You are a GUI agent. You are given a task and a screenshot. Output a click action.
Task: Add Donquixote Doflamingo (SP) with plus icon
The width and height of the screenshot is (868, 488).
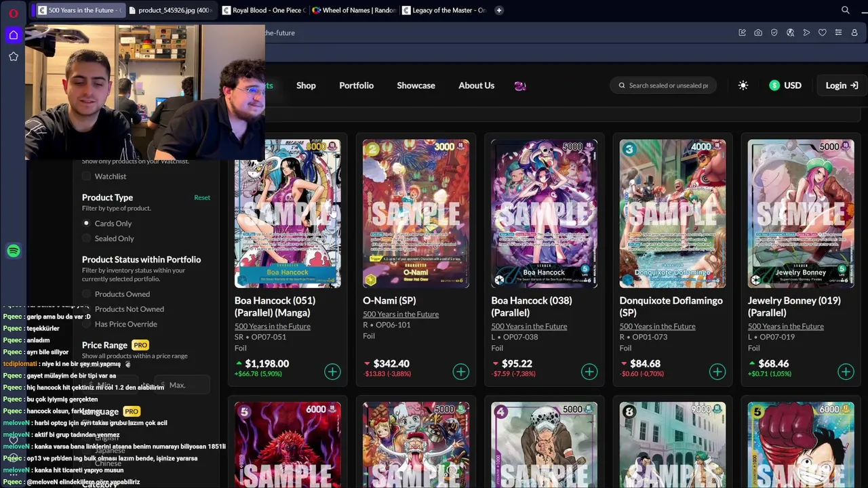point(717,371)
